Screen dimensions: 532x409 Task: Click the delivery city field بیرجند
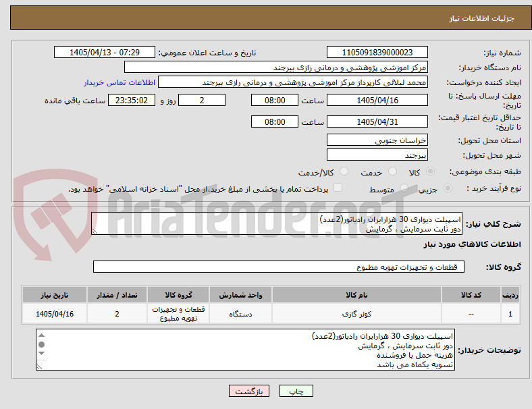[x=377, y=155]
